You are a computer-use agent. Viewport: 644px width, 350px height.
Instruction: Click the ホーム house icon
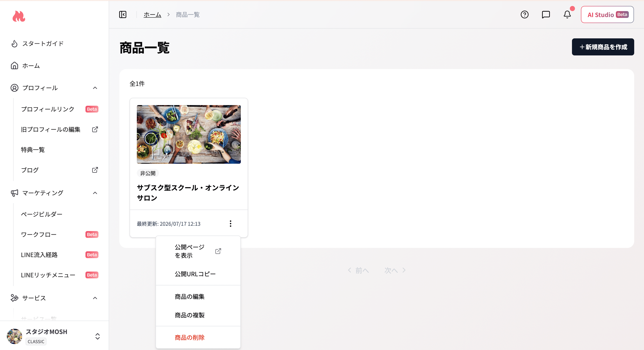click(x=14, y=65)
